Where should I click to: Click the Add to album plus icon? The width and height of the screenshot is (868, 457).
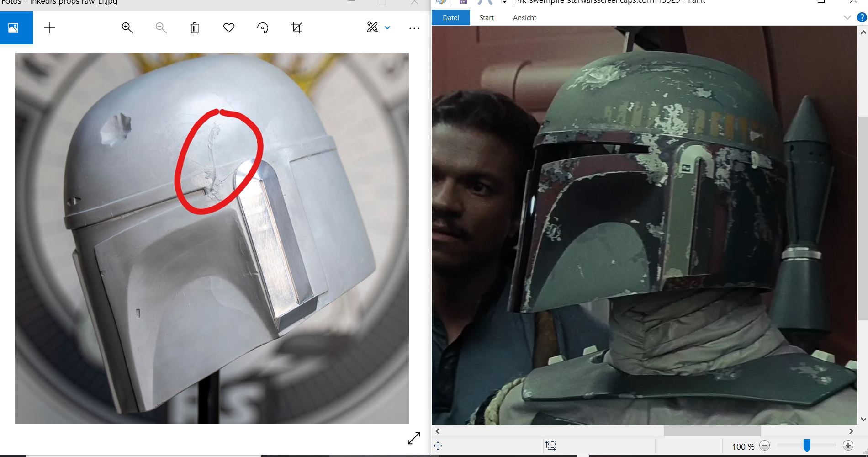(x=49, y=28)
